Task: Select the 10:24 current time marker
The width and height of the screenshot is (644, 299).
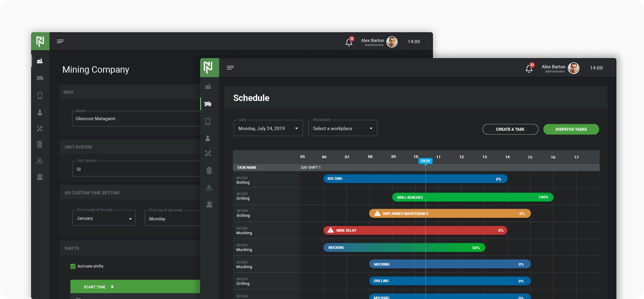Action: [425, 161]
